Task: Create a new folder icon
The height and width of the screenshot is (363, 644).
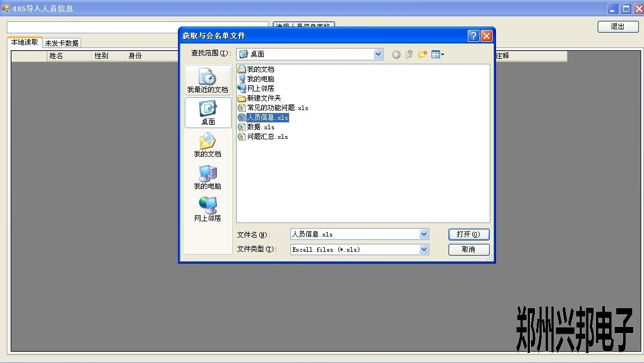Action: pos(422,54)
